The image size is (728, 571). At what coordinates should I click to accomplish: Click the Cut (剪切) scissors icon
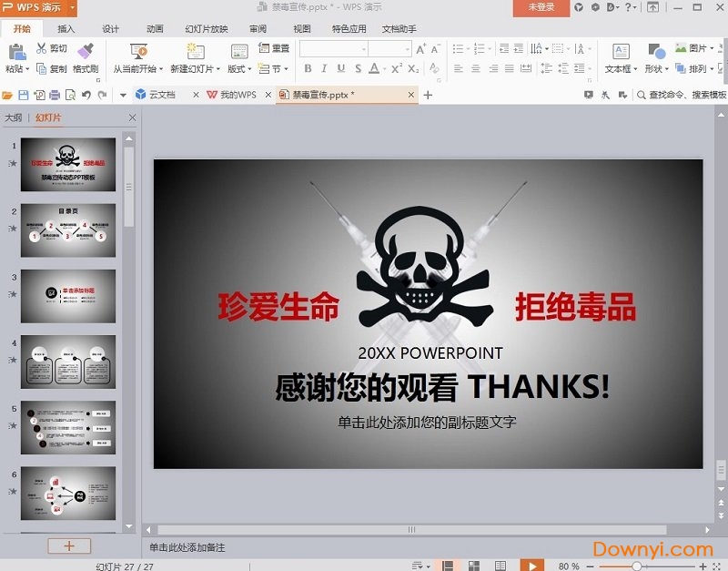tap(42, 48)
